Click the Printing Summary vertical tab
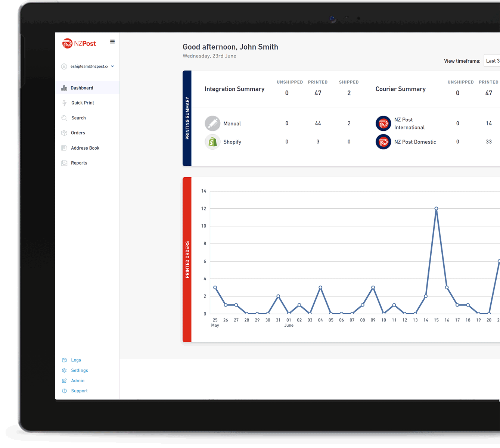The image size is (500, 448). [x=187, y=118]
